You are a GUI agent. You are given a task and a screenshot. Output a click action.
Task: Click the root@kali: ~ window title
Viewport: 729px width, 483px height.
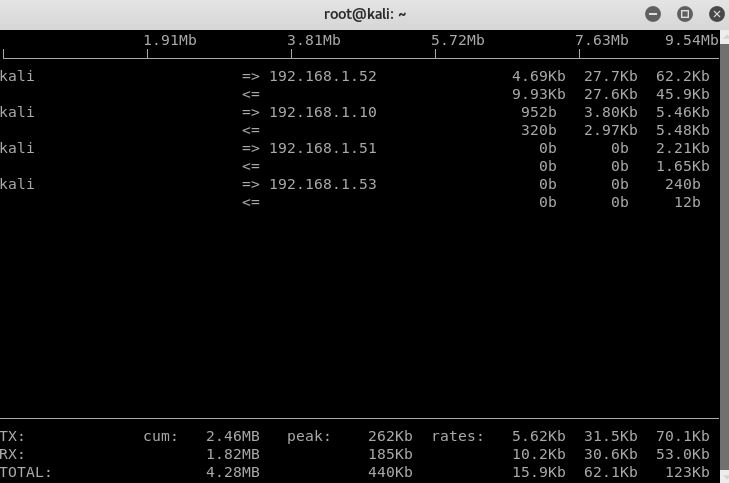[x=365, y=14]
